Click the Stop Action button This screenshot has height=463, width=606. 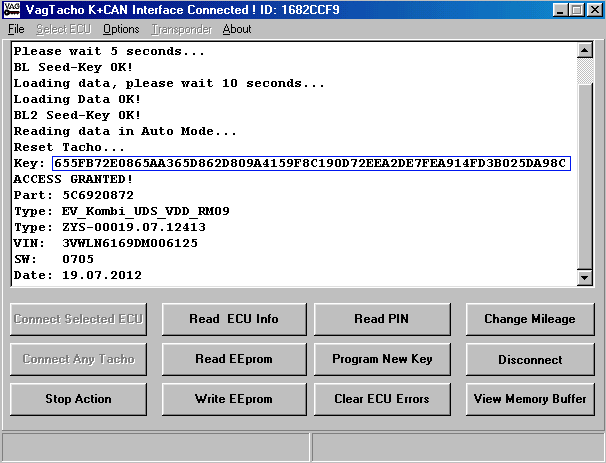78,399
